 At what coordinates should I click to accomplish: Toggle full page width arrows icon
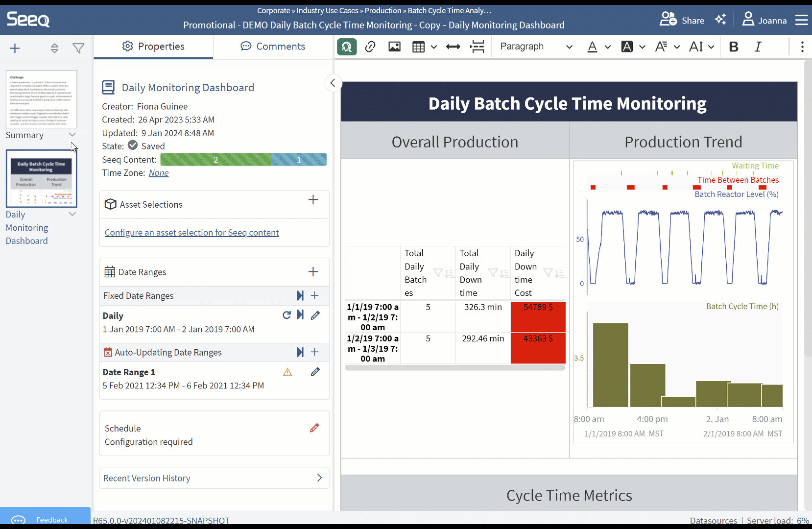click(x=453, y=47)
